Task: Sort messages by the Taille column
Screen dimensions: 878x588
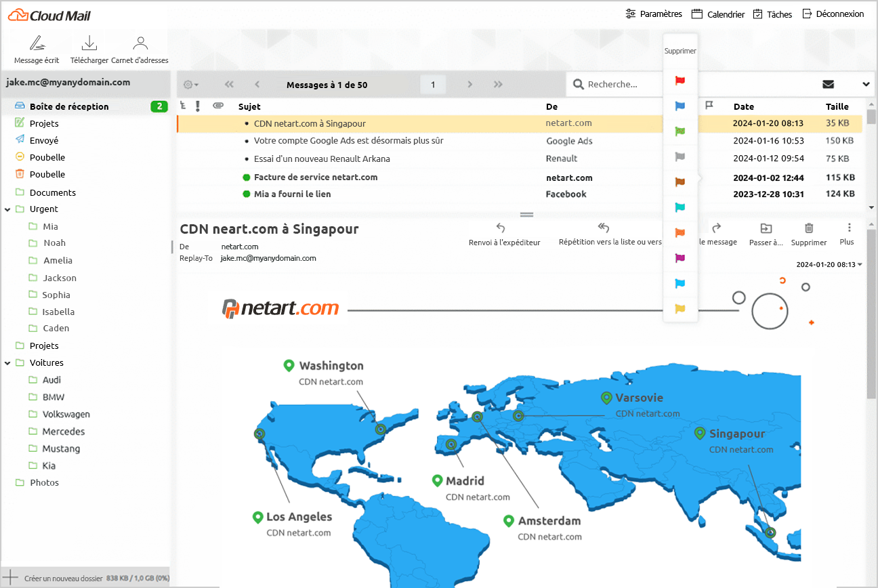Action: [x=837, y=106]
